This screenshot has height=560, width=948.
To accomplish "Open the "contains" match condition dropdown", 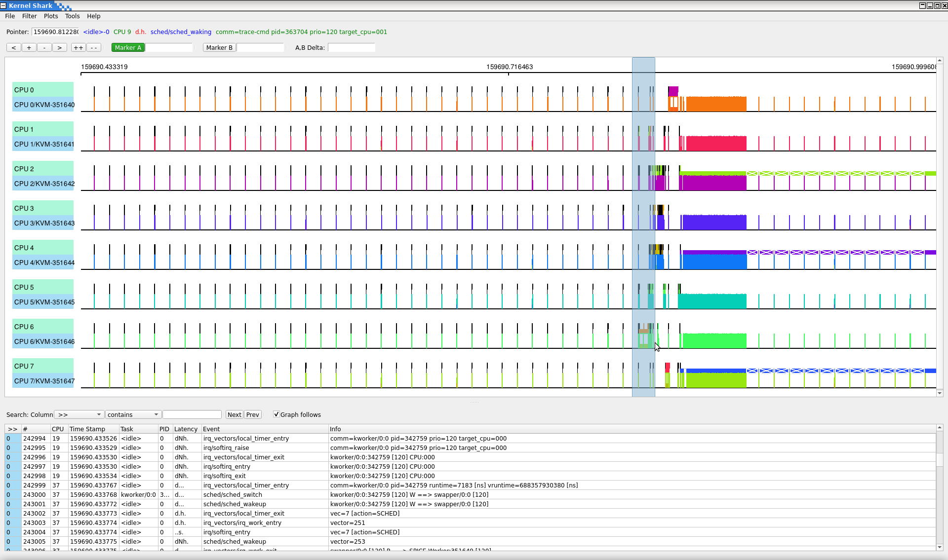I will point(132,414).
